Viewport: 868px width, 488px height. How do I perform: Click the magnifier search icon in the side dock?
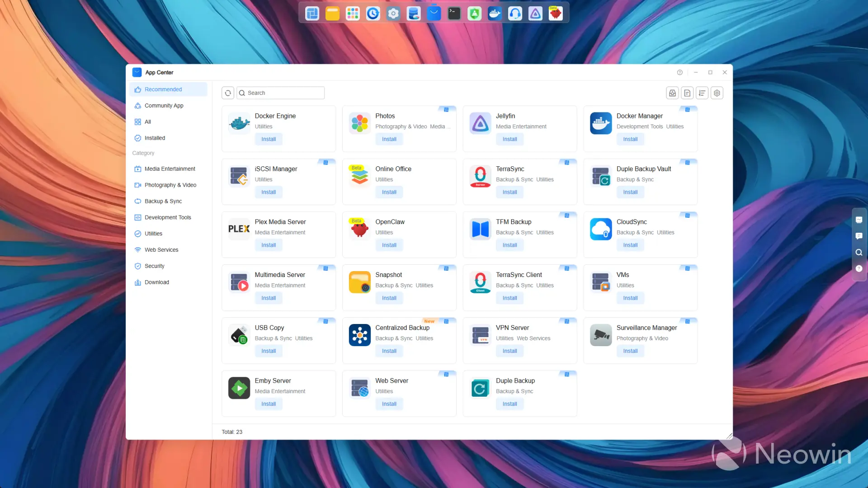click(x=859, y=253)
